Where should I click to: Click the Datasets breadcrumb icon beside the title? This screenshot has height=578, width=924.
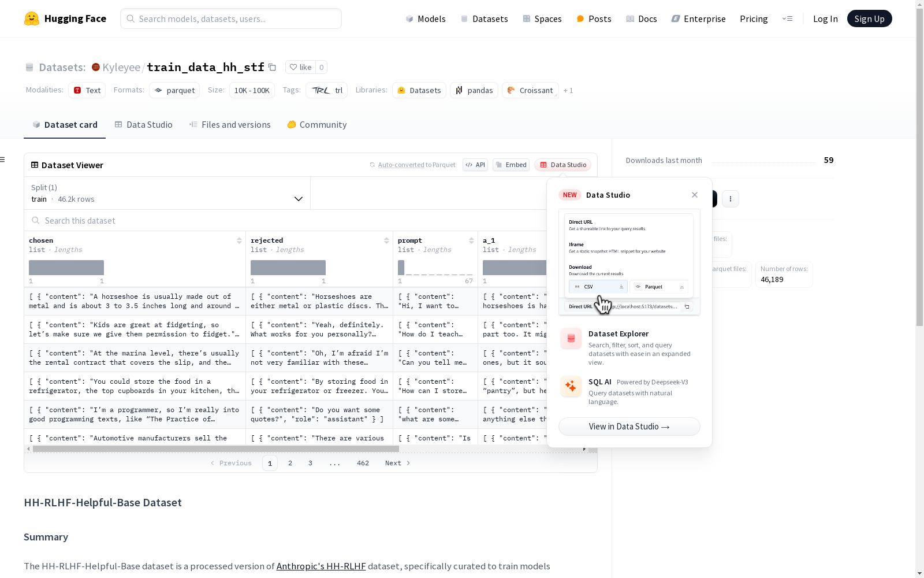coord(29,67)
